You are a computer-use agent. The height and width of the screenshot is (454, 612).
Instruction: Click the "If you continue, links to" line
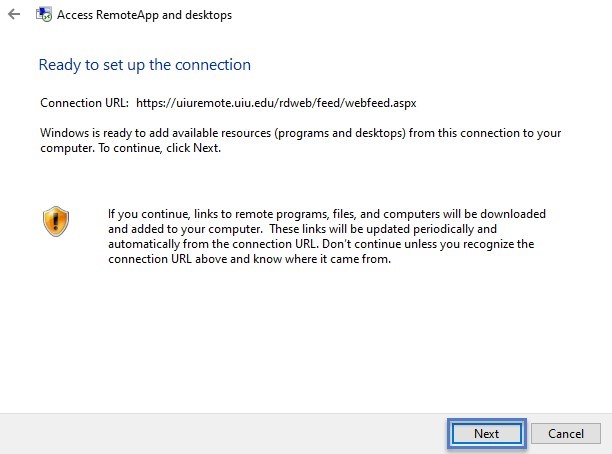click(x=327, y=214)
